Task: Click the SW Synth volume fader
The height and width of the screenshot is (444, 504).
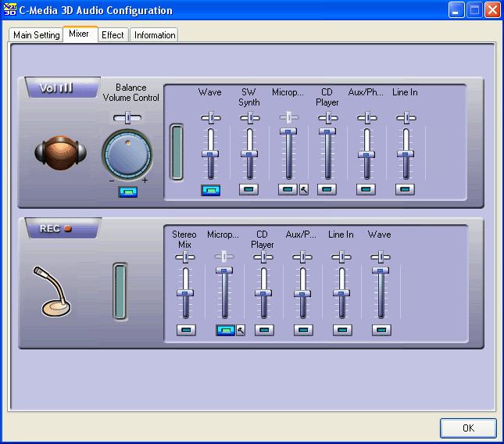Action: (x=249, y=154)
